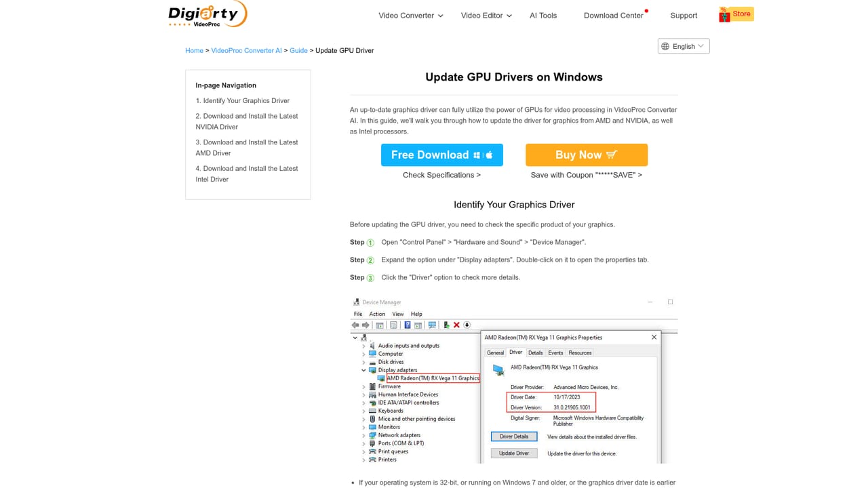Click the "Update GPU Driver" breadcrumb text
Screen dimensions: 868x488
[344, 51]
